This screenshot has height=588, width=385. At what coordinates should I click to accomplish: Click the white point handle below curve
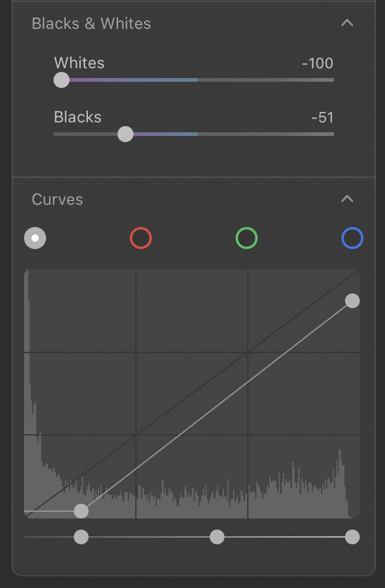tap(352, 537)
